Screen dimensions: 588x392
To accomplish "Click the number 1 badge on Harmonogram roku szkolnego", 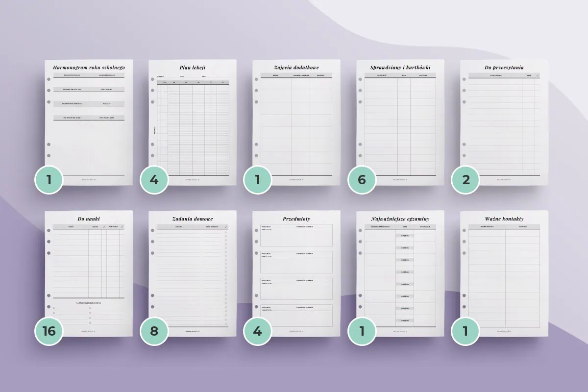I will pos(49,179).
